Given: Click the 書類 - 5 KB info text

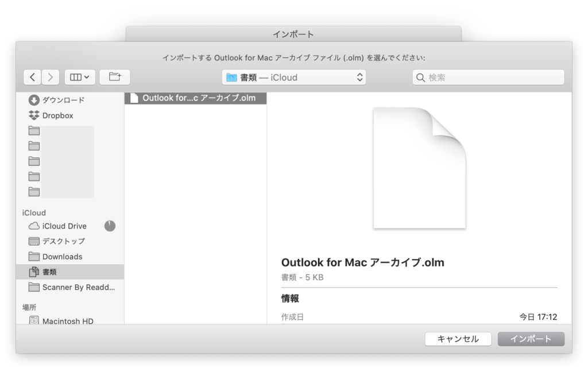Looking at the screenshot, I should (302, 277).
